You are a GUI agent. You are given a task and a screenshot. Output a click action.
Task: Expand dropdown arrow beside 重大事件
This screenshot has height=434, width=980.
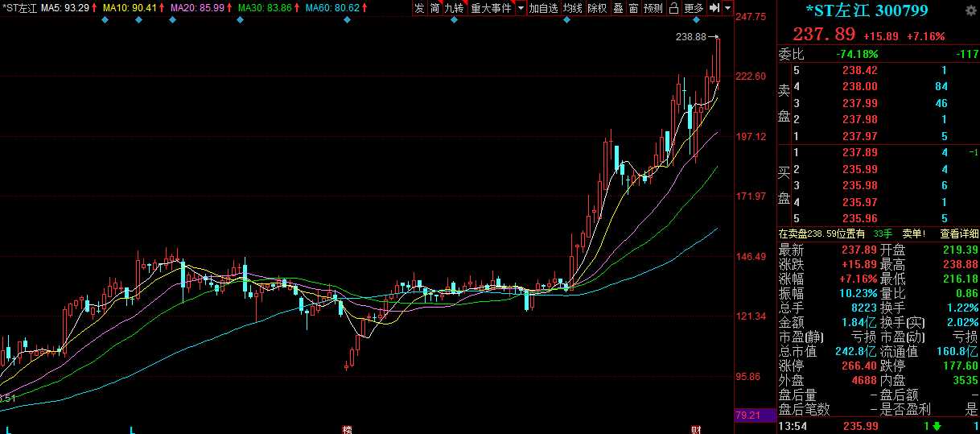pyautogui.click(x=521, y=8)
